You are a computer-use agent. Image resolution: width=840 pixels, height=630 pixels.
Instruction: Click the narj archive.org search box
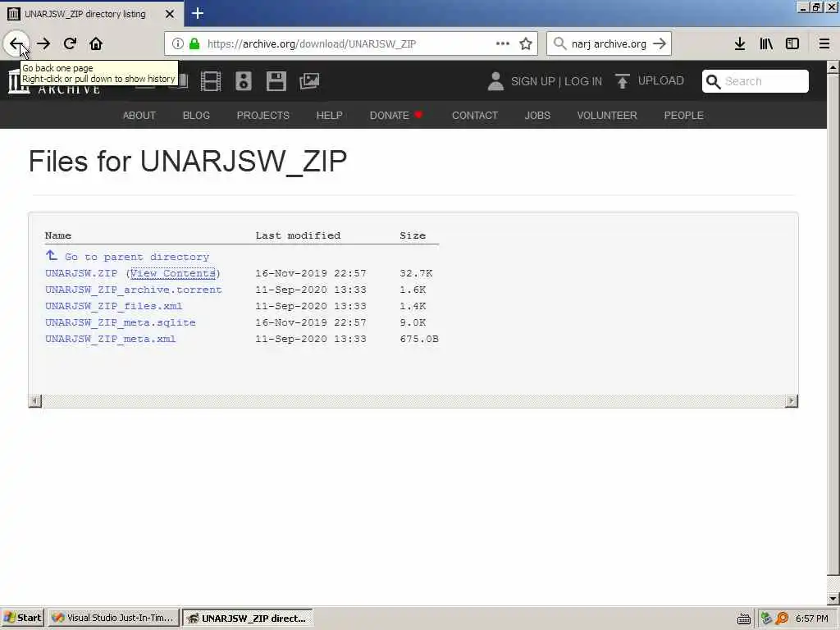pyautogui.click(x=609, y=44)
